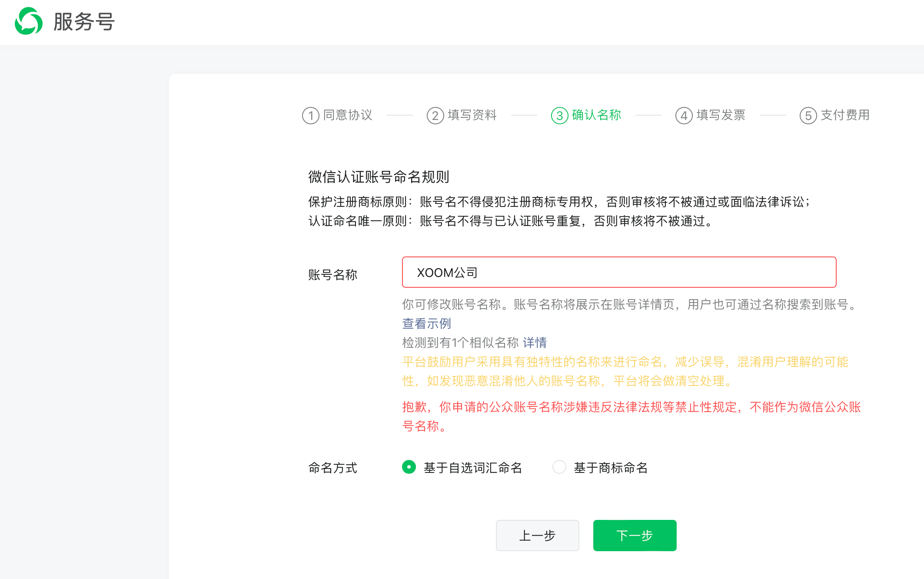Select the 基于商标命名 radio option
The image size is (924, 579).
[x=559, y=467]
